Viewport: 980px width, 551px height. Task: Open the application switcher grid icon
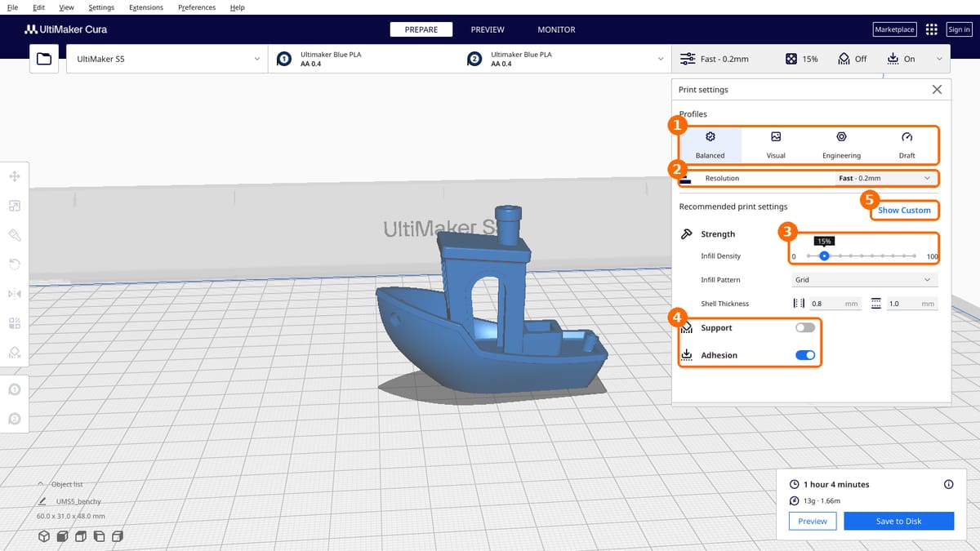tap(932, 29)
